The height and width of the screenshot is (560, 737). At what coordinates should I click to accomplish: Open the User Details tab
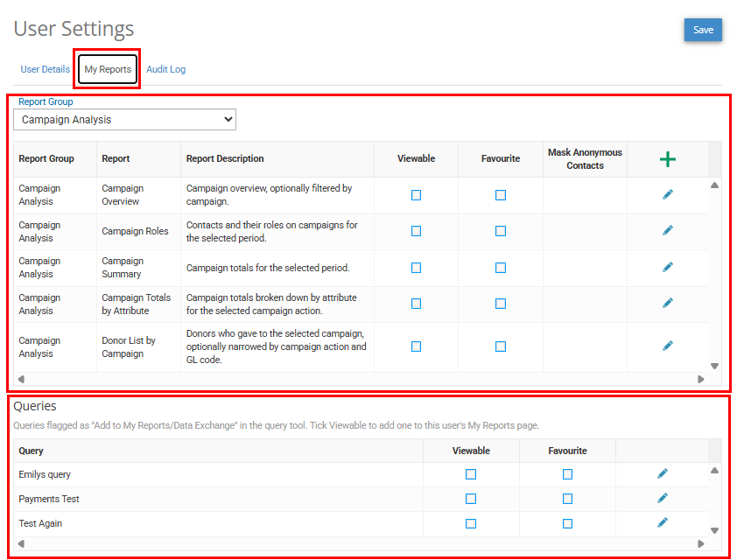tap(46, 69)
